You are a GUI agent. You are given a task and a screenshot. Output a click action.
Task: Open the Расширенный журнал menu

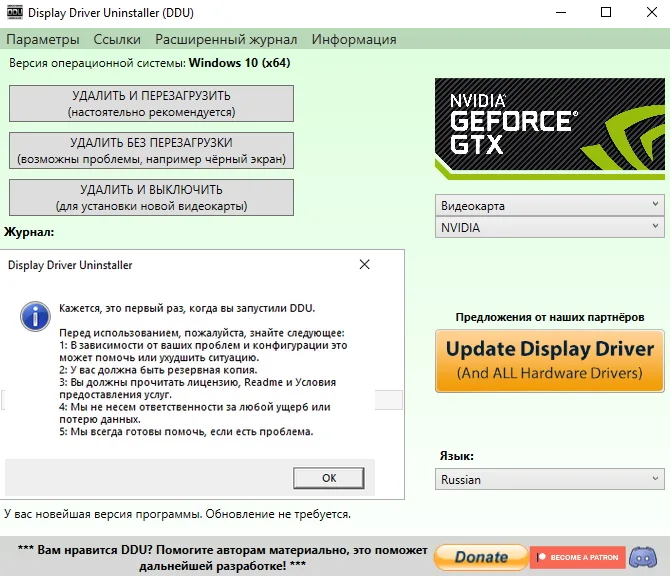226,39
